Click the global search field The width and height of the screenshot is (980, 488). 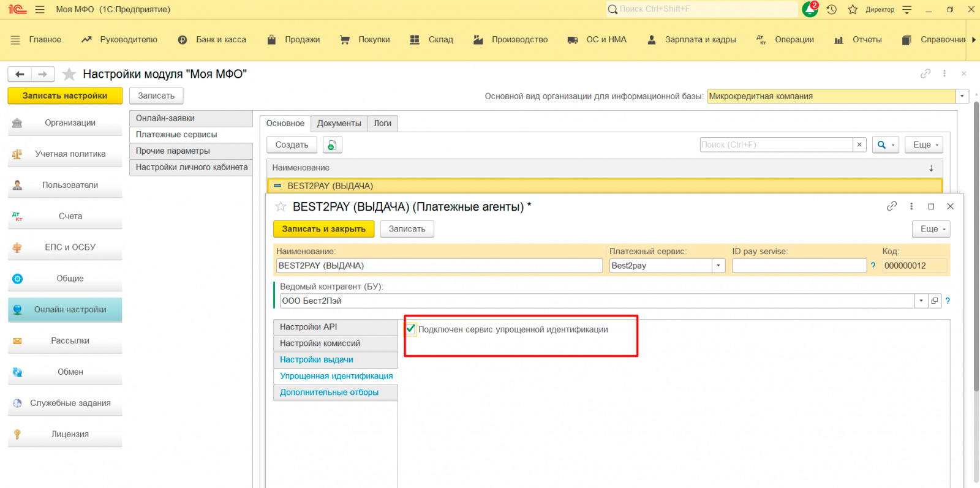click(702, 9)
